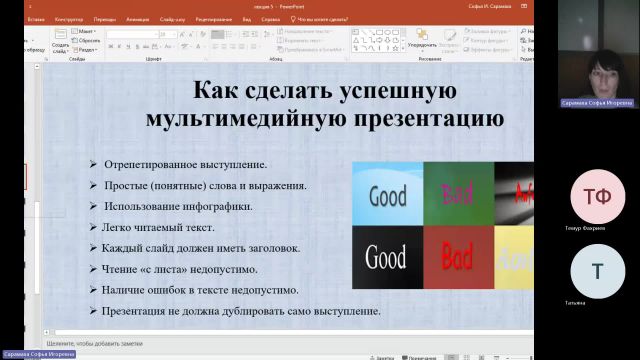The height and width of the screenshot is (360, 640).
Task: Justify text in paragraph group
Action: (242, 47)
